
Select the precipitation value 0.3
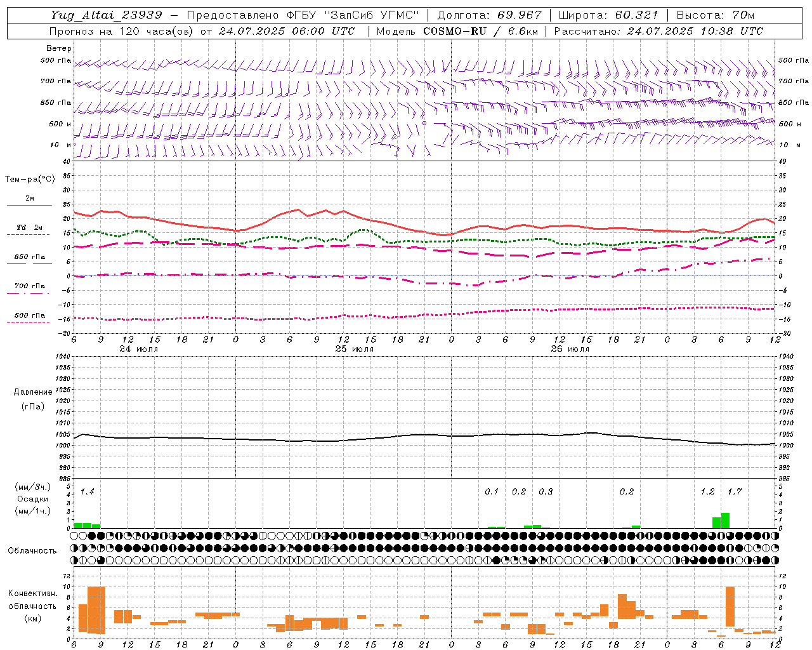[546, 492]
